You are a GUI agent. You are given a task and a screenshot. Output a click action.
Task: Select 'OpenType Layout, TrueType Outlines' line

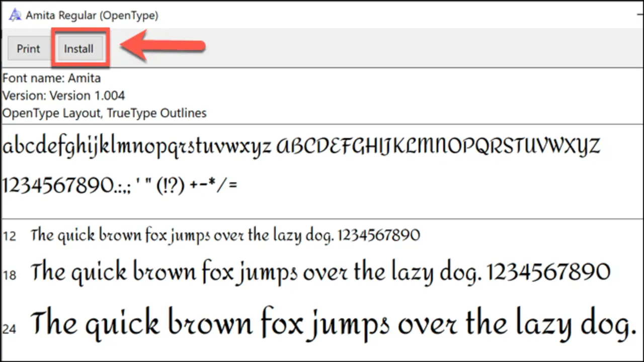[x=105, y=113]
